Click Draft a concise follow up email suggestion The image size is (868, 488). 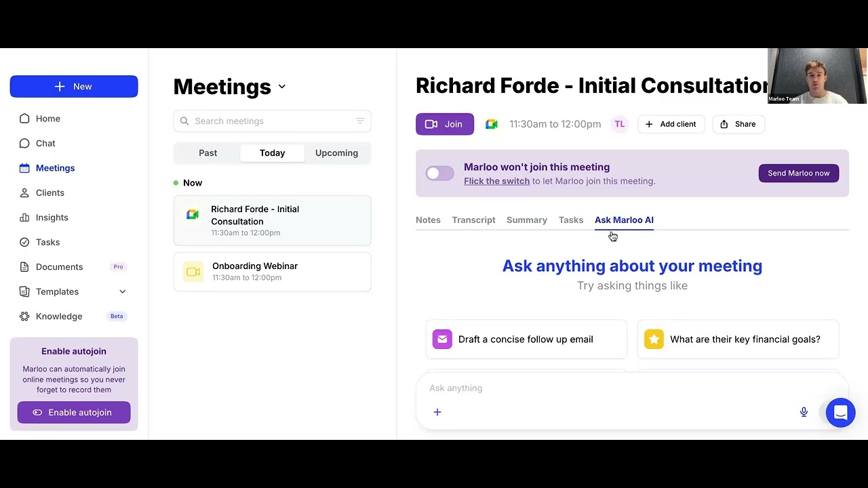526,340
